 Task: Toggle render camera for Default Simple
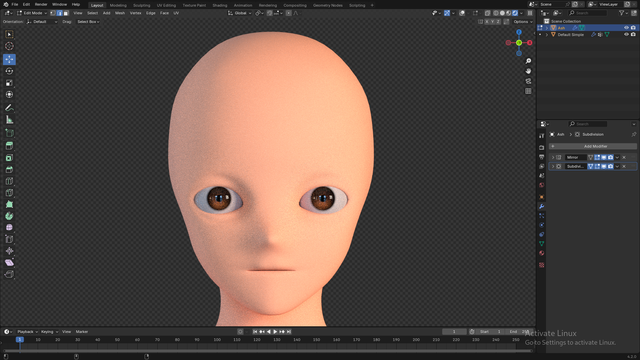pos(633,35)
